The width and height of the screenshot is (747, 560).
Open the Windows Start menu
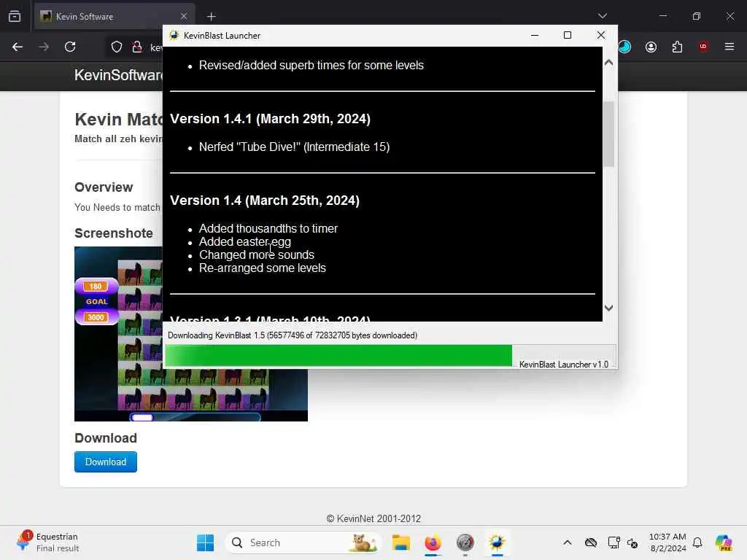click(x=205, y=542)
